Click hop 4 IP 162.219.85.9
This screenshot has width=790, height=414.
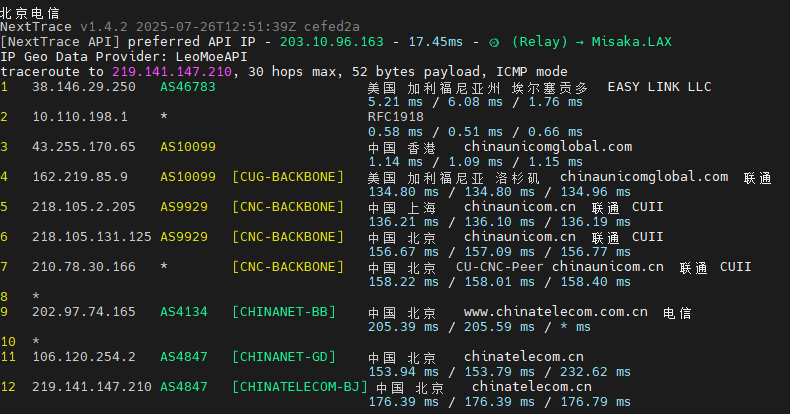coord(80,177)
